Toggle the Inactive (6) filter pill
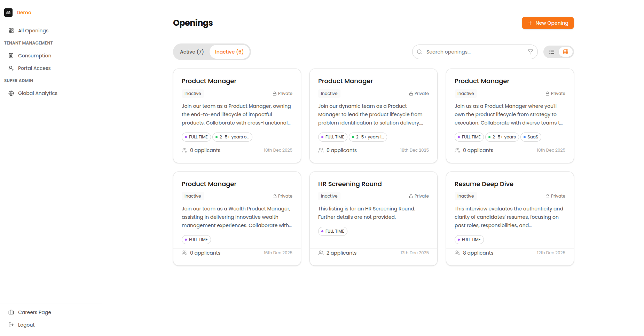 pos(229,51)
